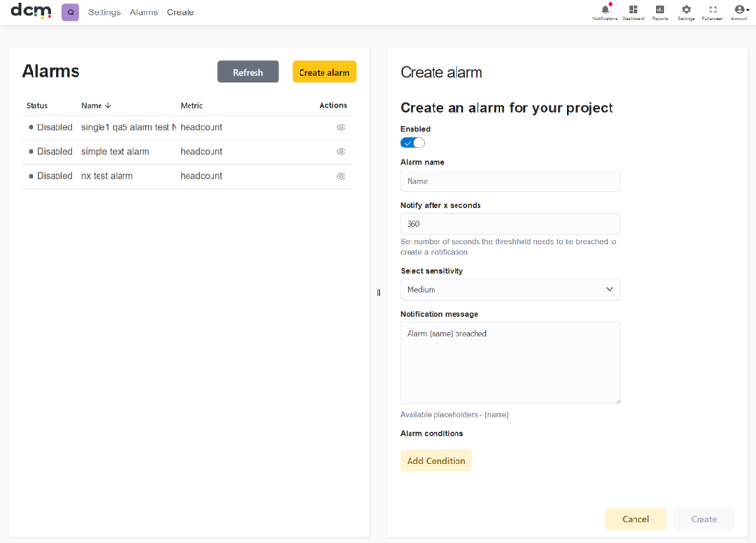Viewport: 756px width, 543px height.
Task: Click the Add Condition button
Action: tap(435, 461)
